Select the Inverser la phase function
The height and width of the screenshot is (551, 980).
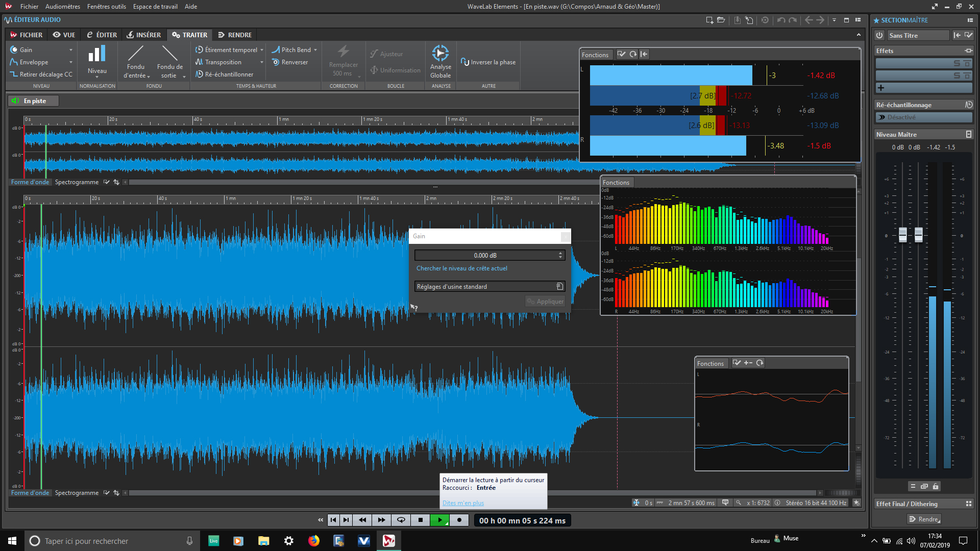point(488,62)
